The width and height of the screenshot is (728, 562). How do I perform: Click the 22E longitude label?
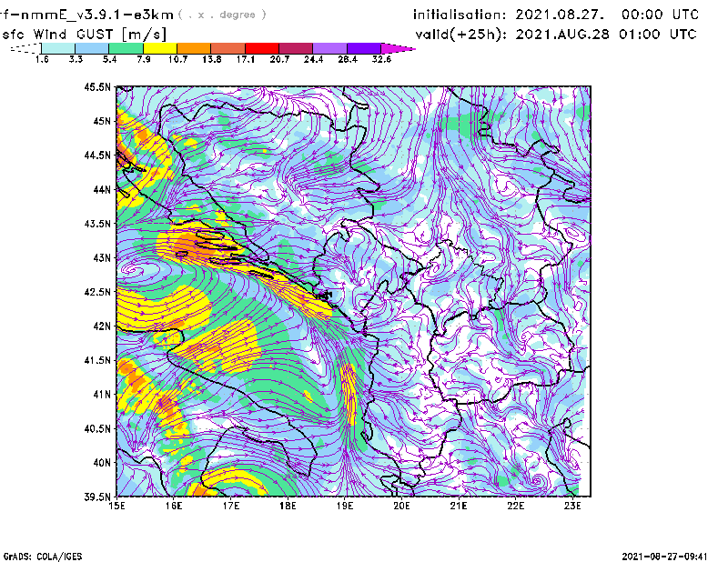(516, 506)
